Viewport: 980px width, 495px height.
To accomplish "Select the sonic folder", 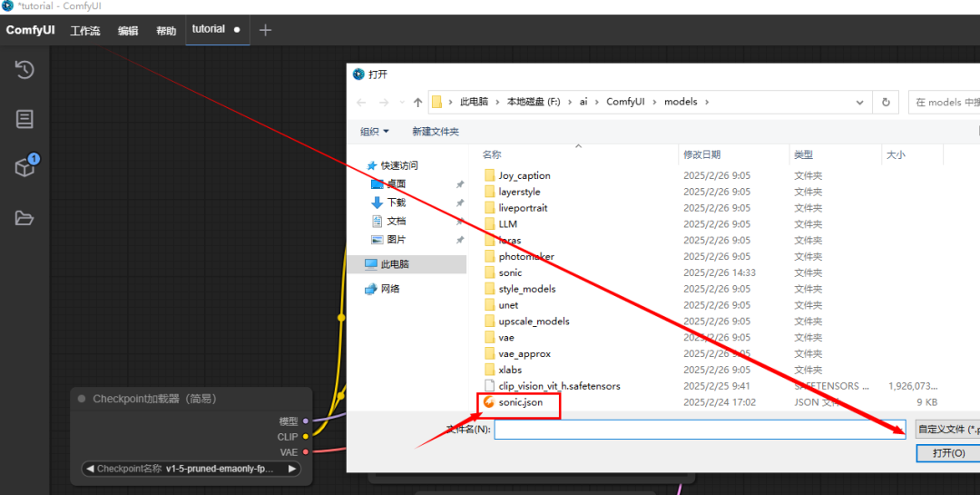I will pos(510,272).
